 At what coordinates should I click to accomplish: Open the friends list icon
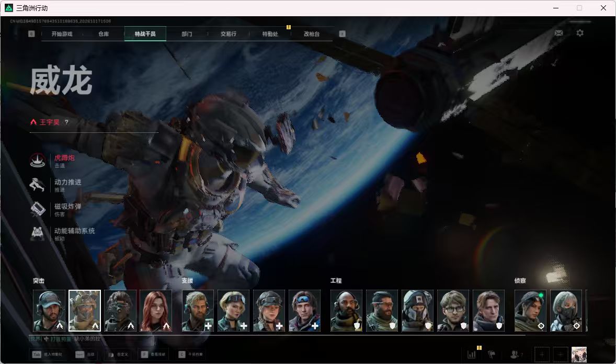point(515,355)
